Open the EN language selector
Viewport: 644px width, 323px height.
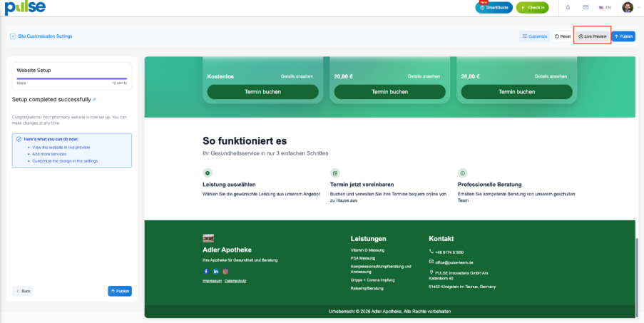click(x=605, y=7)
